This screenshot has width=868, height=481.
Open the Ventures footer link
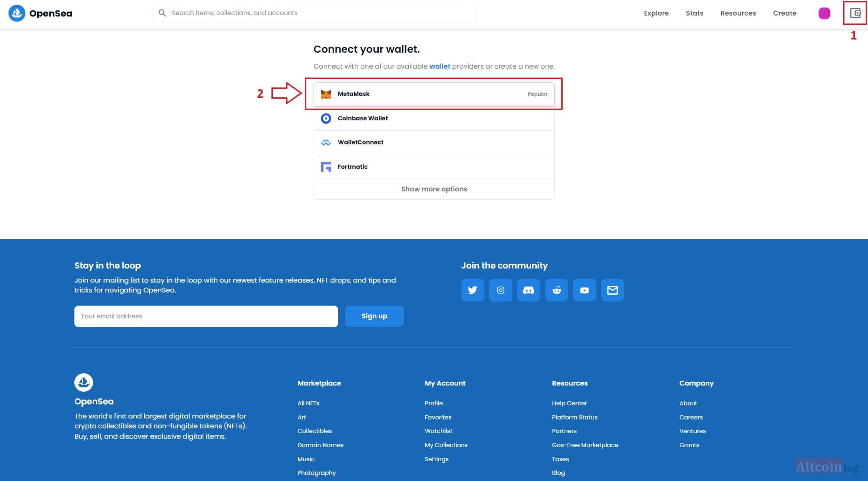tap(693, 431)
